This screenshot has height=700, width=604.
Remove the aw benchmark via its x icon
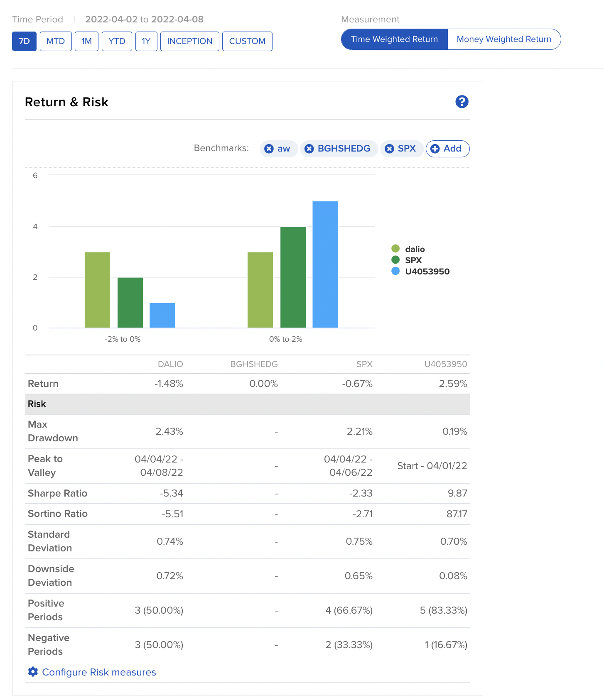coord(269,149)
